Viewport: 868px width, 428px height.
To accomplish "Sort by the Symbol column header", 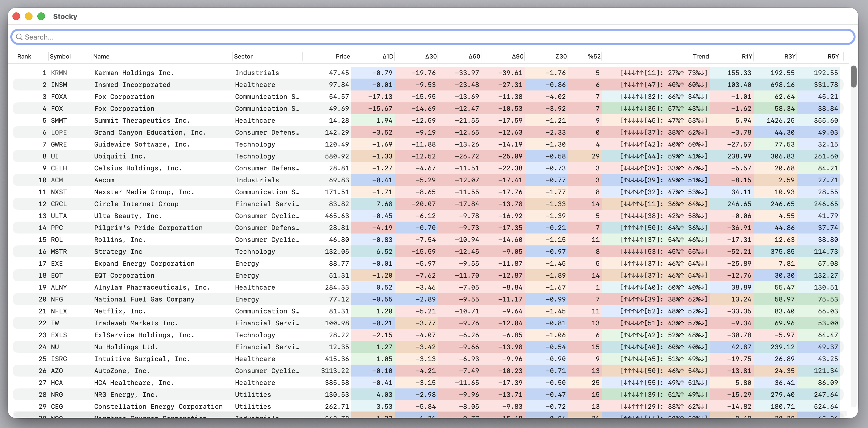I will [x=60, y=57].
